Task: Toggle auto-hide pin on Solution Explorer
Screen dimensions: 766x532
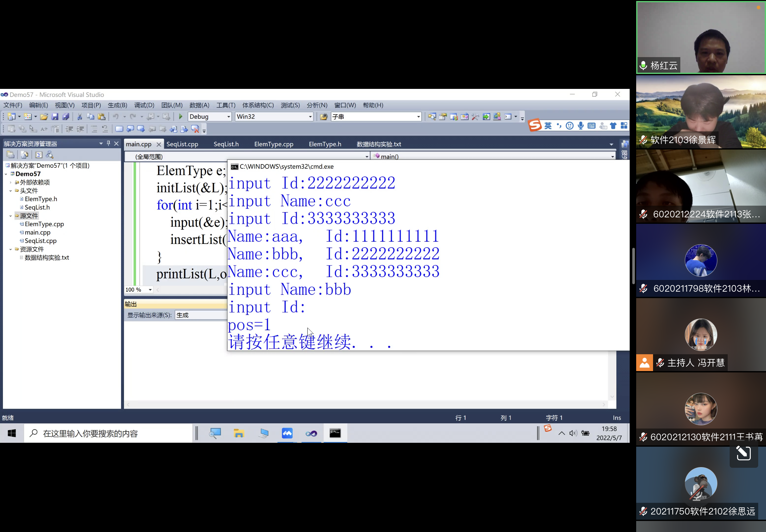Action: tap(108, 143)
